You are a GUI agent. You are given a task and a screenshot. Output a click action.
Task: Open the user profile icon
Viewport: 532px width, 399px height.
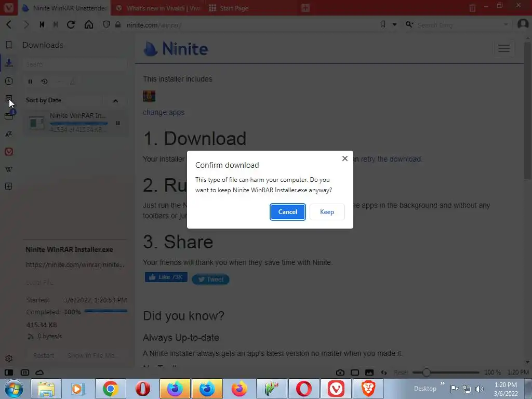(x=523, y=24)
